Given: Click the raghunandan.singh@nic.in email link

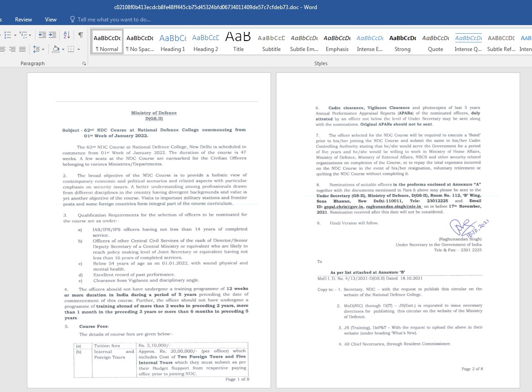Looking at the screenshot, I should click(x=394, y=206).
